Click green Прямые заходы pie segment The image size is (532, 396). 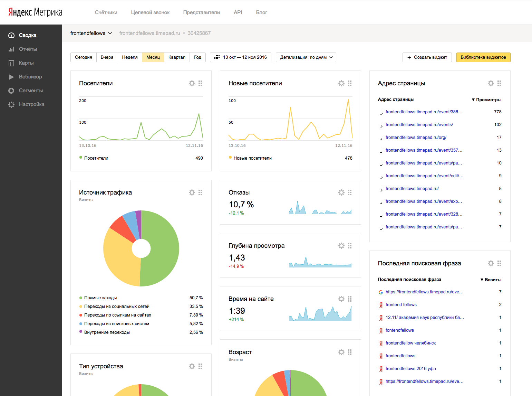162,249
